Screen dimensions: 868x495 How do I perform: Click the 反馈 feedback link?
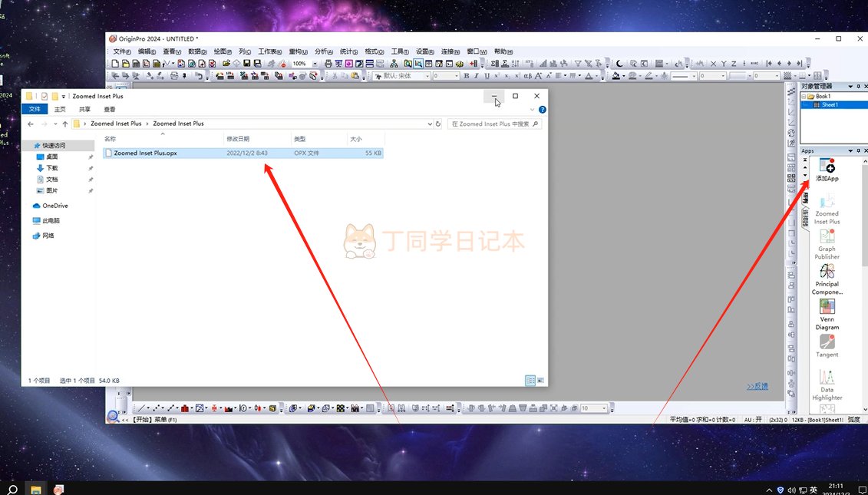[757, 386]
